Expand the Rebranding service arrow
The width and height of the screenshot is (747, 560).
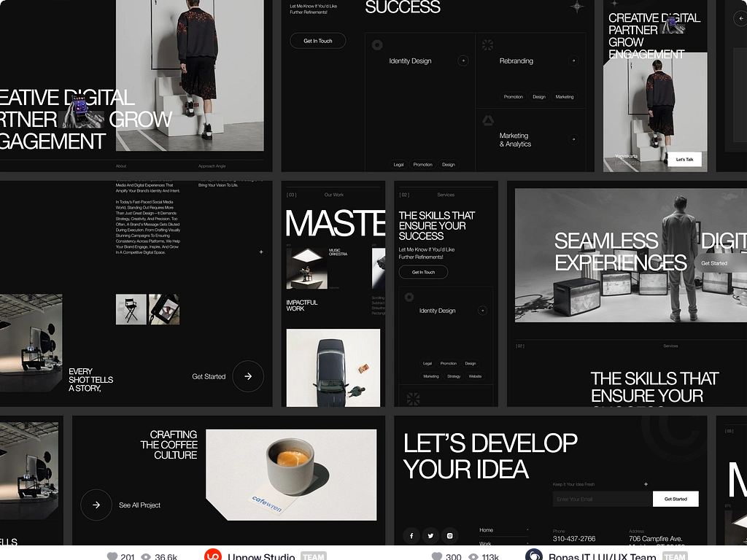coord(573,61)
